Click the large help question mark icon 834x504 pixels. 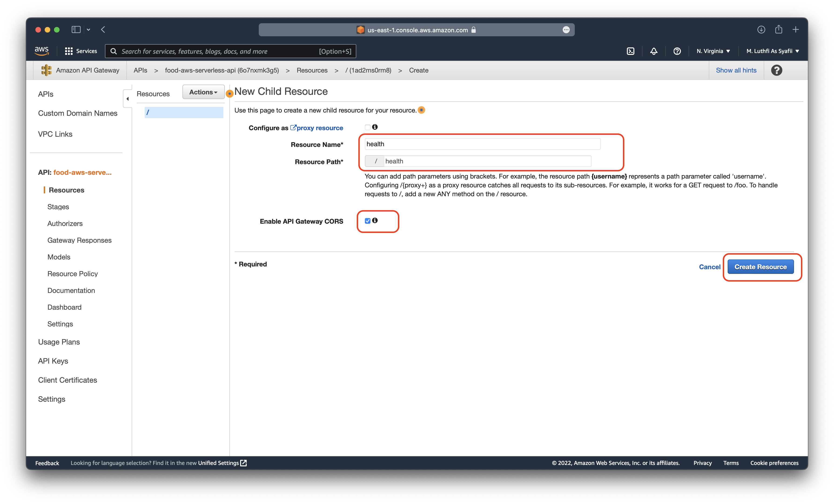[x=777, y=70]
